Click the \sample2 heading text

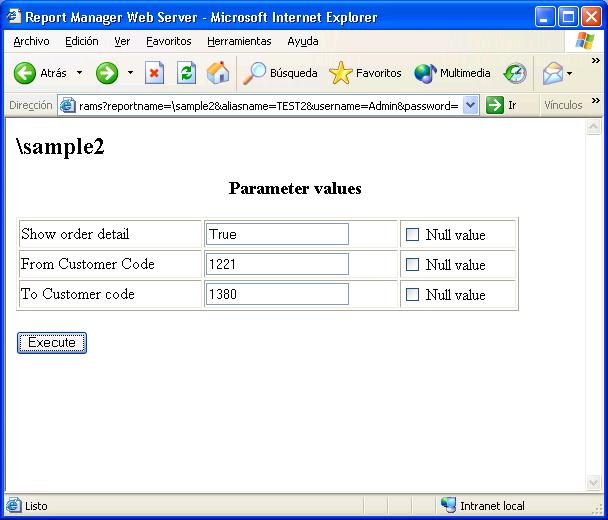[x=60, y=147]
